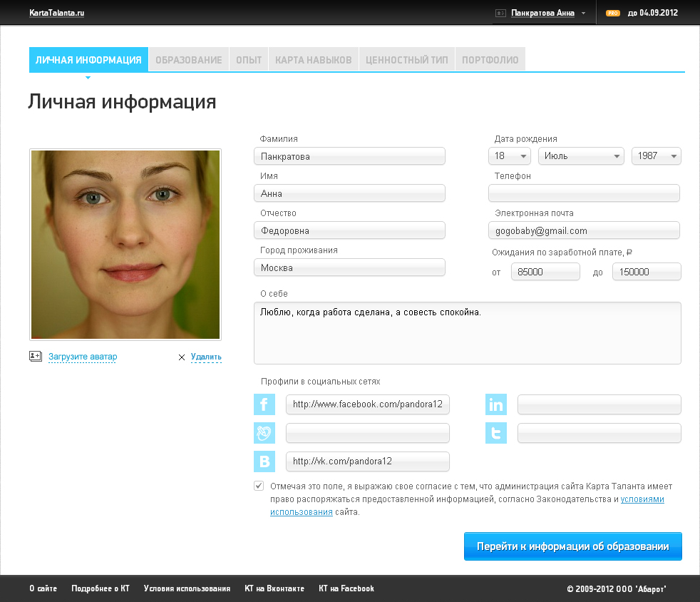700x602 pixels.
Task: Click the empty Moi Krug URL field
Action: click(367, 433)
